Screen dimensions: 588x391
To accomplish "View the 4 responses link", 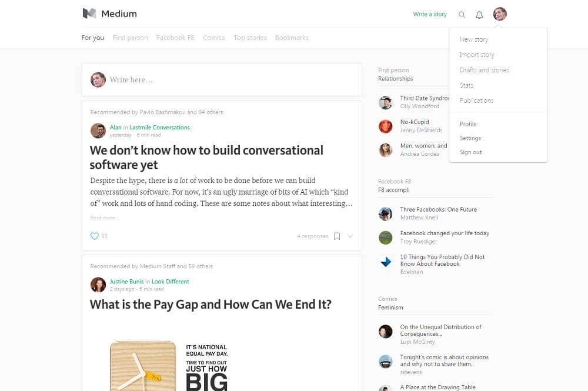I will [312, 236].
